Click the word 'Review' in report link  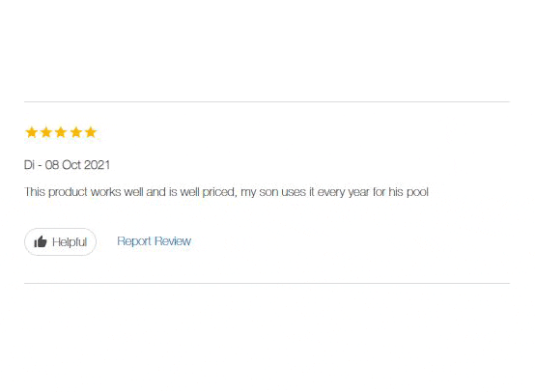tap(173, 241)
